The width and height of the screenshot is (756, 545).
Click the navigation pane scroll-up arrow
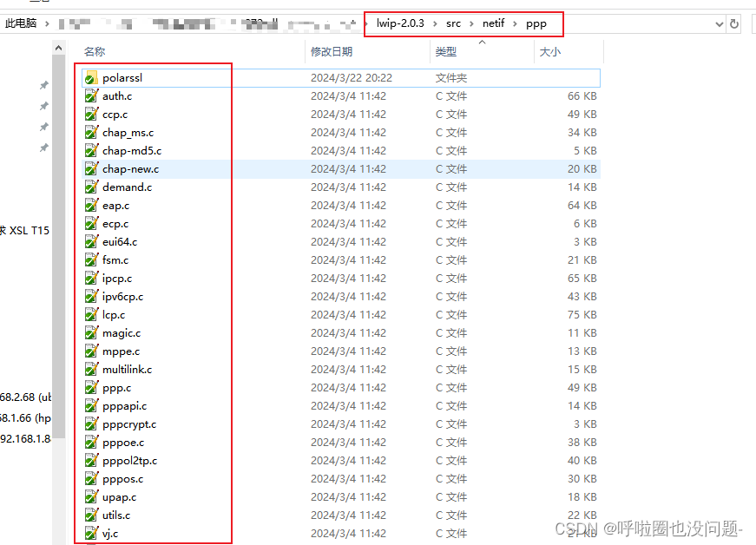[x=58, y=48]
